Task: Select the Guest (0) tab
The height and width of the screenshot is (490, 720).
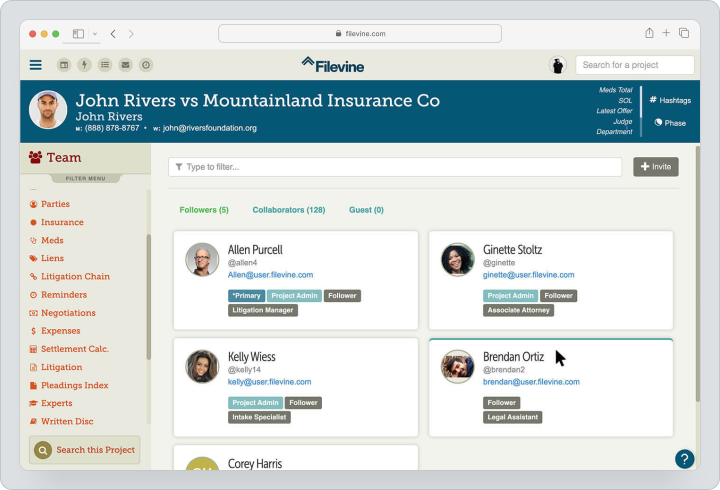Action: pos(366,210)
